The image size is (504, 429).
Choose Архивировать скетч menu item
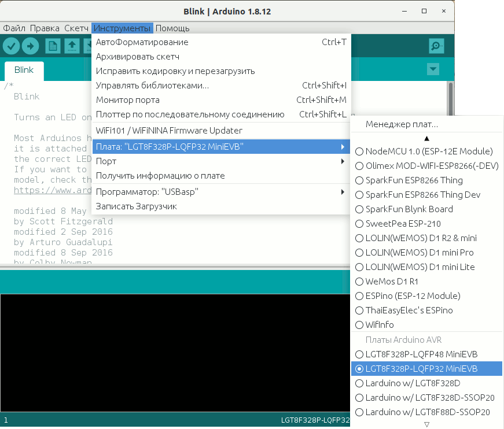221,57
